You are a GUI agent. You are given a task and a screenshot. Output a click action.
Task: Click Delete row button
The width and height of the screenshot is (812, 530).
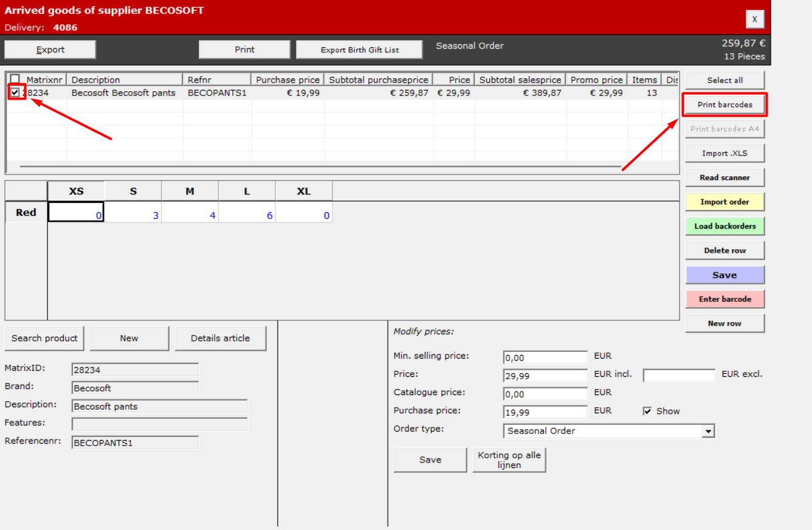click(x=724, y=250)
